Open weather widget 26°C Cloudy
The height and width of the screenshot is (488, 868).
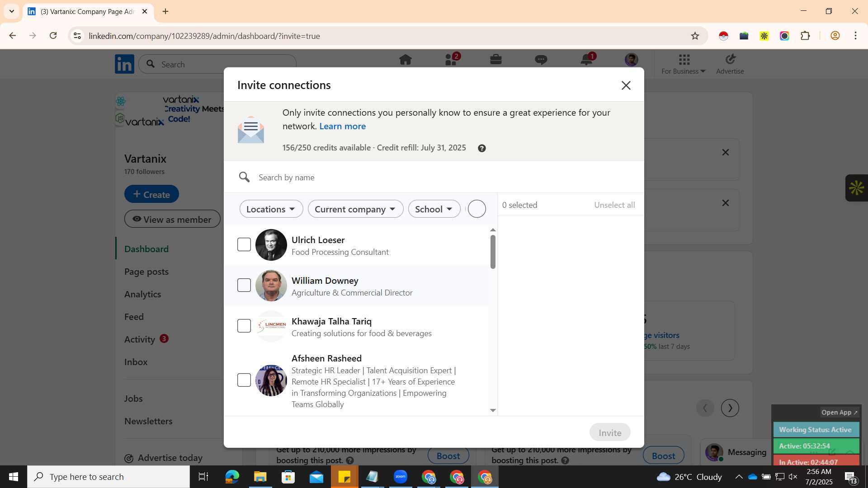[689, 477]
